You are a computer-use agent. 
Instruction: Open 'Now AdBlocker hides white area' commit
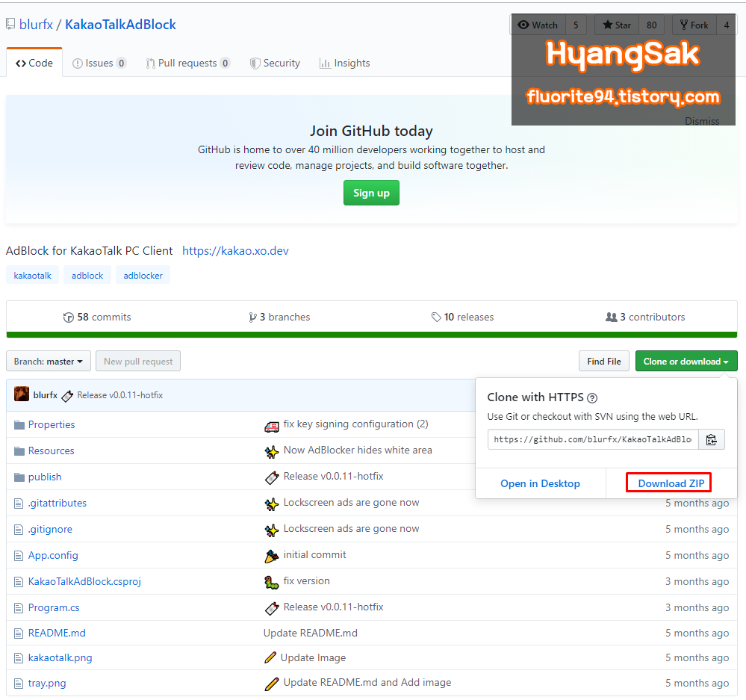[x=358, y=450]
